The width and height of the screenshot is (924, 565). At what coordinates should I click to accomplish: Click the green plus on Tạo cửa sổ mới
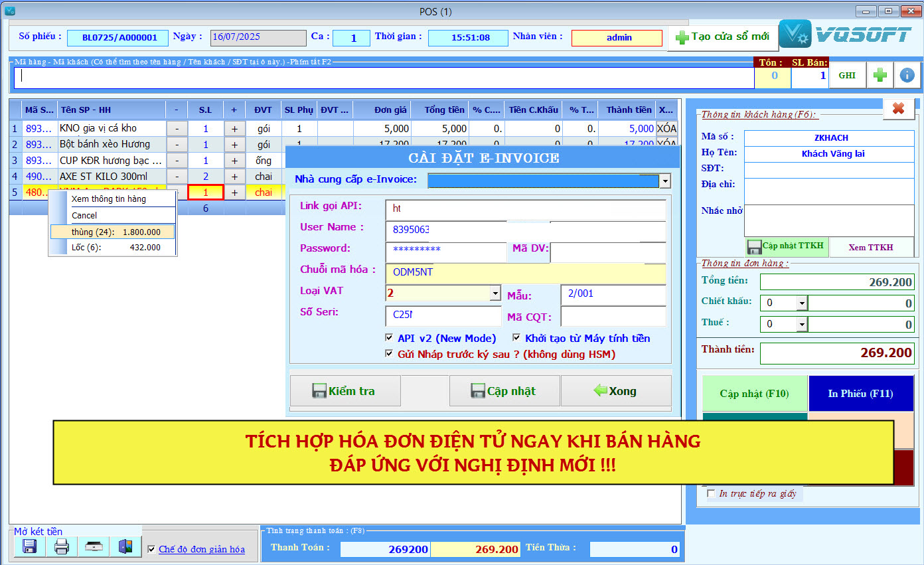[681, 36]
